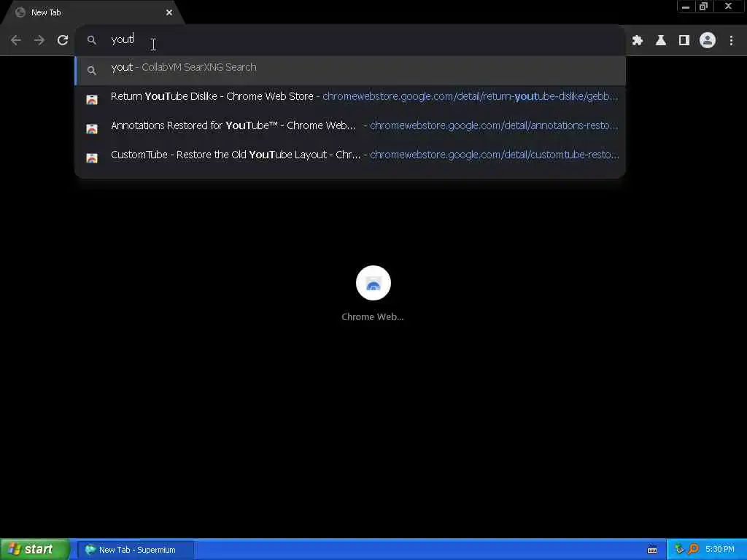Click the magnifier icon in the address bar
The image size is (747, 560).
91,40
